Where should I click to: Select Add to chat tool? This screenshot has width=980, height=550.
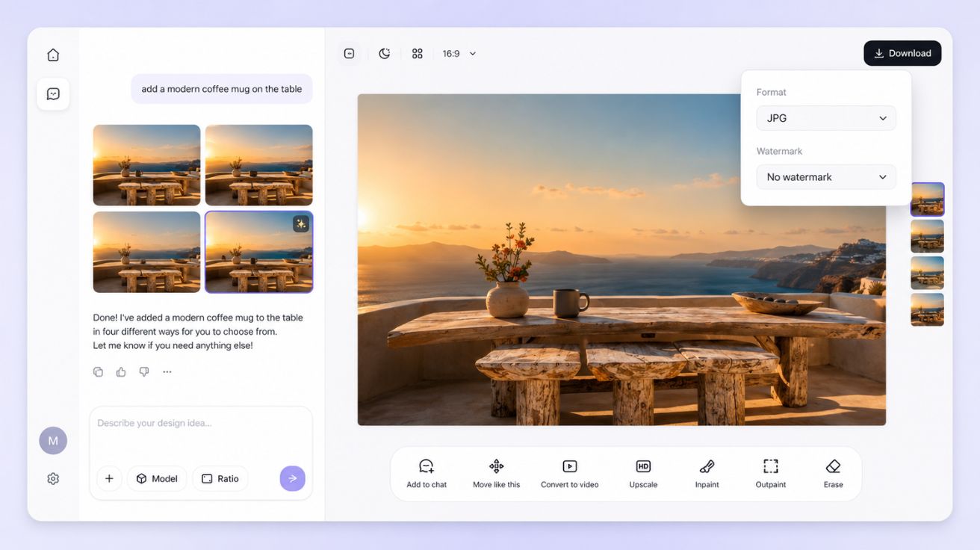point(427,474)
